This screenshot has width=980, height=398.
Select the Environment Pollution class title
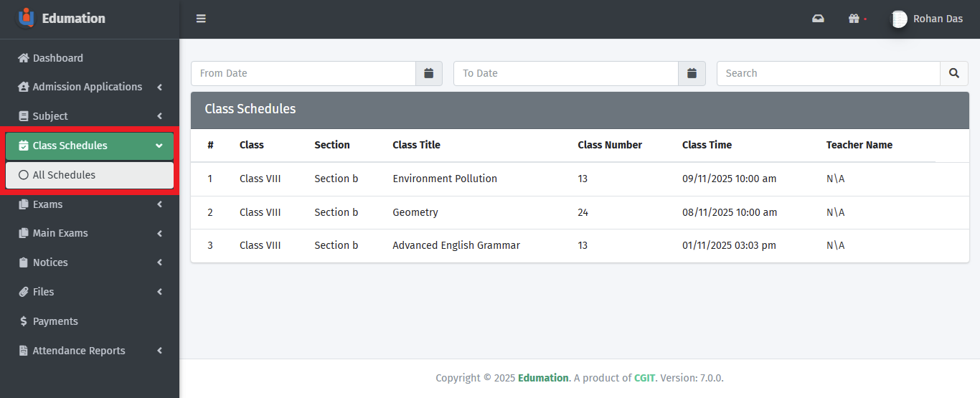point(445,179)
